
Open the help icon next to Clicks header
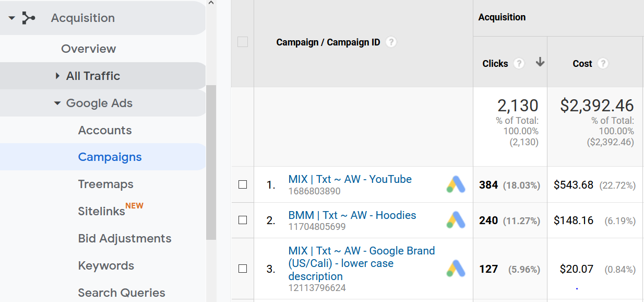[519, 63]
